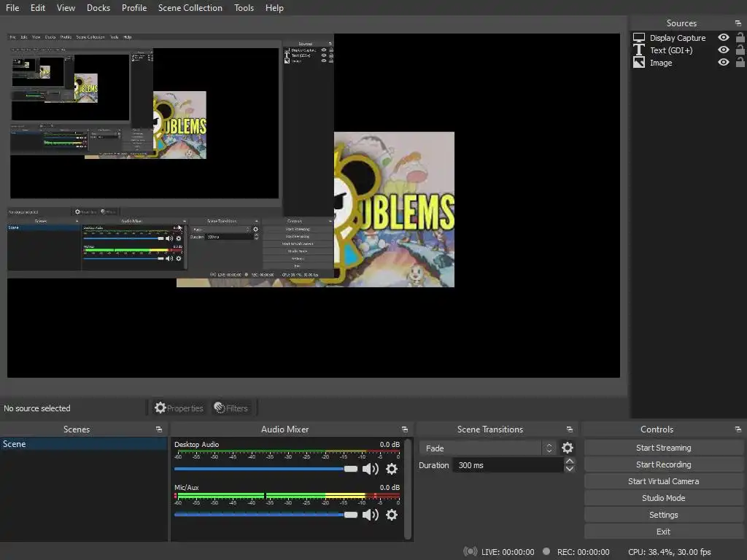Click Start Streaming

(664, 448)
